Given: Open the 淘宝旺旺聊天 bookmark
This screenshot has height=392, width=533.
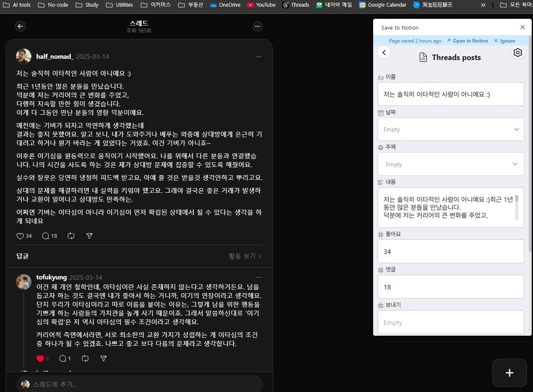Looking at the screenshot, I should 433,5.
